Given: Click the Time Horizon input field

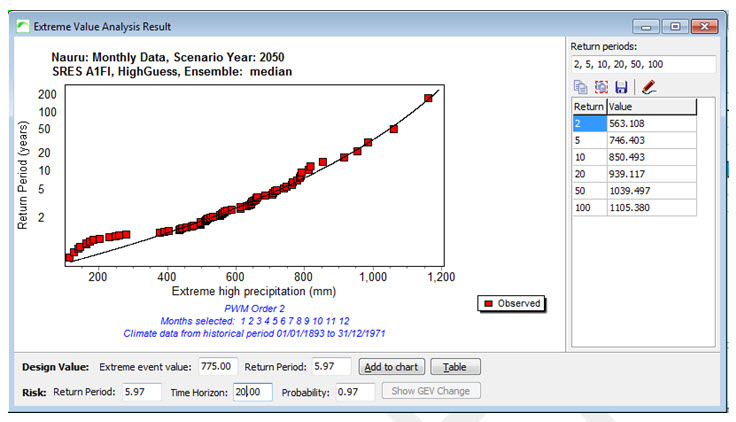Looking at the screenshot, I should tap(253, 391).
